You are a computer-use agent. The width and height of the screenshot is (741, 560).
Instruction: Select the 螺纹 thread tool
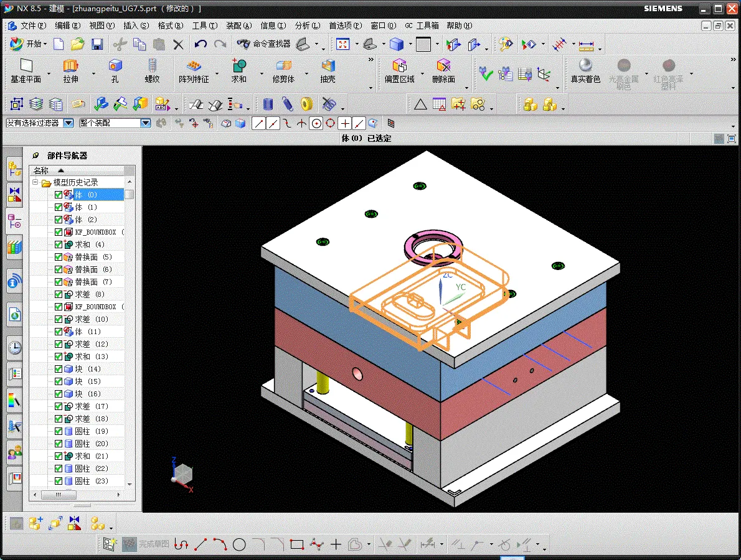[152, 71]
